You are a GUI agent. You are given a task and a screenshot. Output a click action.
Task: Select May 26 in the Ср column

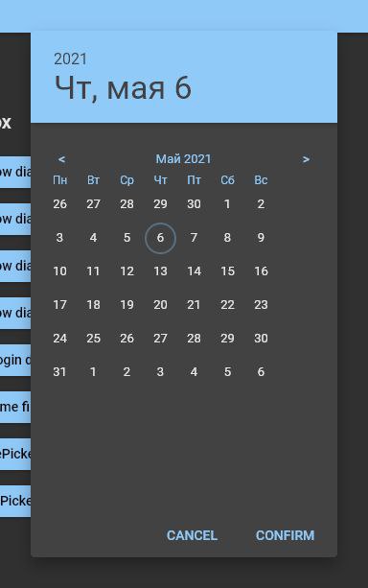click(x=127, y=339)
